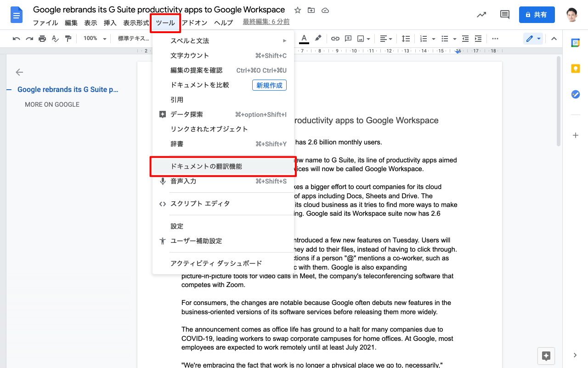This screenshot has height=368, width=588.
Task: Click the Undo arrow icon
Action: tap(17, 39)
